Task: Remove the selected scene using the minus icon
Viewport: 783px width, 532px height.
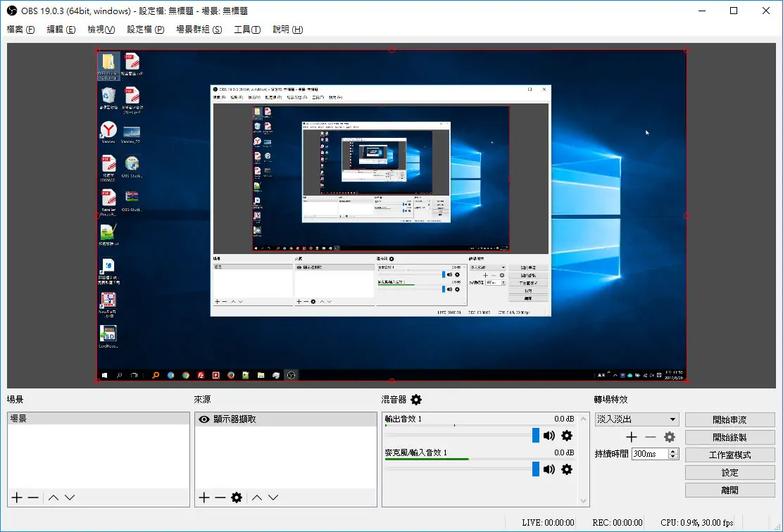Action: coord(32,498)
